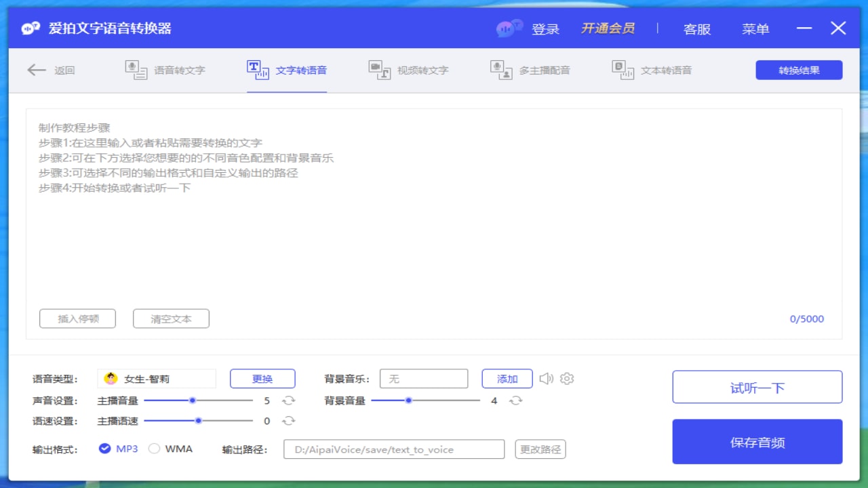Reset 主播语速 with the refresh icon
Screen dimensions: 868x488
[290, 421]
